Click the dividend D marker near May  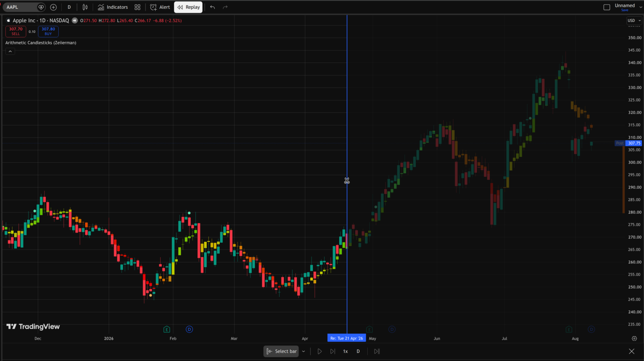(x=392, y=329)
